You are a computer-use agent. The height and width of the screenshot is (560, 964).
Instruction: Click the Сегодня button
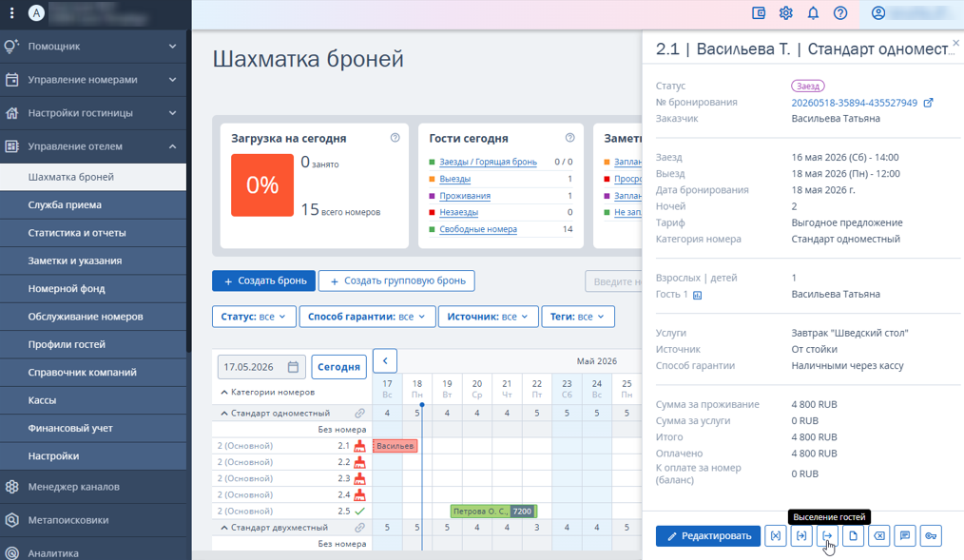(338, 367)
